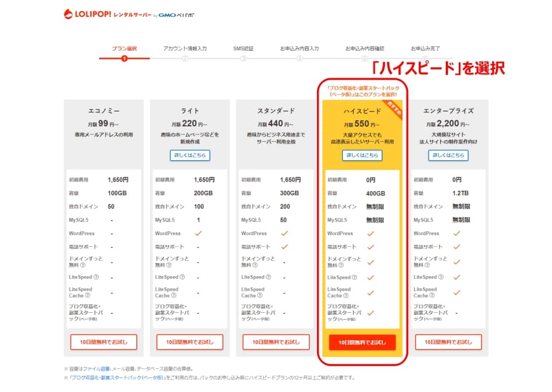The width and height of the screenshot is (552, 392).
Task: Click the 月額 550 円 price
Action: pyautogui.click(x=362, y=125)
